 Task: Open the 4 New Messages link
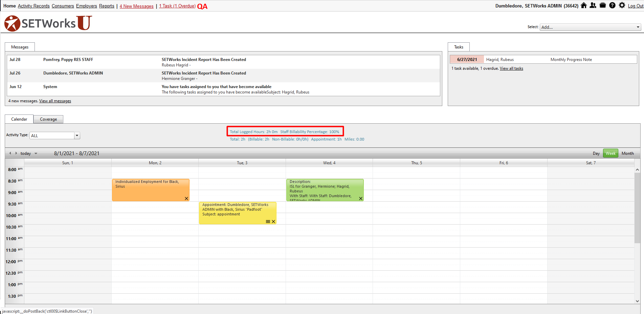click(x=136, y=6)
